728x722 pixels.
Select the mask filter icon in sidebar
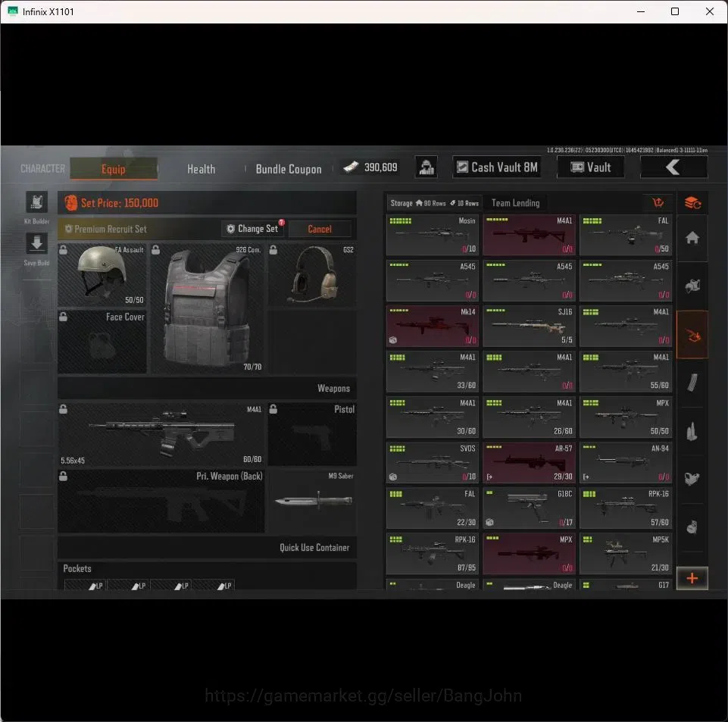pos(692,479)
